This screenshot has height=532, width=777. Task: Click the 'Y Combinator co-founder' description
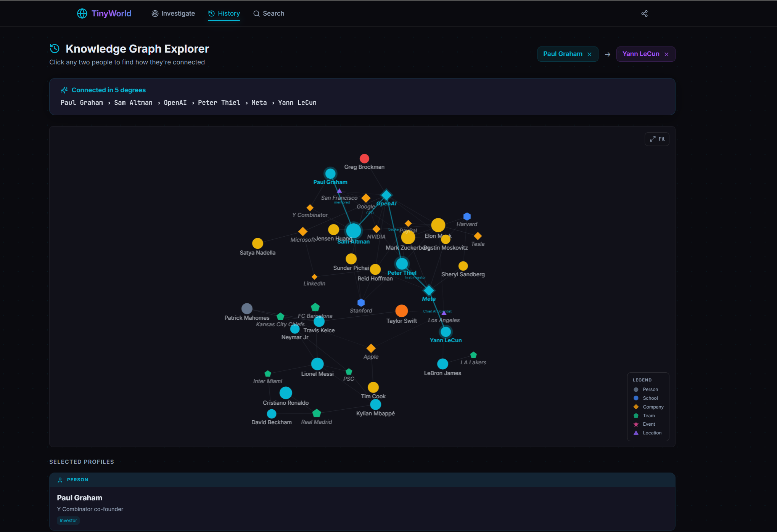tap(90, 509)
